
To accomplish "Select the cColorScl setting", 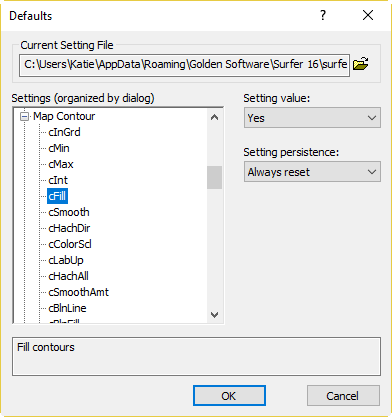I will point(70,244).
